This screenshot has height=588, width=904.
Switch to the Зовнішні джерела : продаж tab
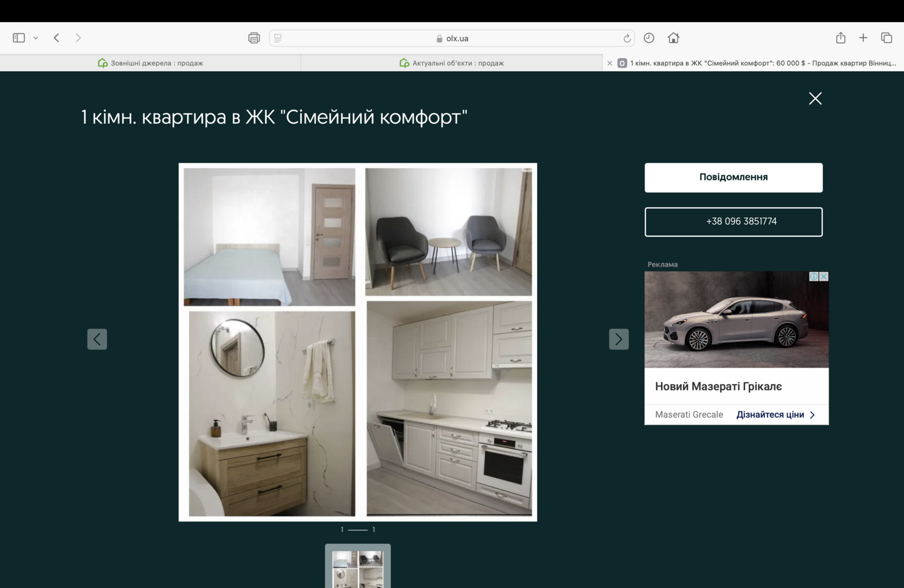[x=150, y=63]
